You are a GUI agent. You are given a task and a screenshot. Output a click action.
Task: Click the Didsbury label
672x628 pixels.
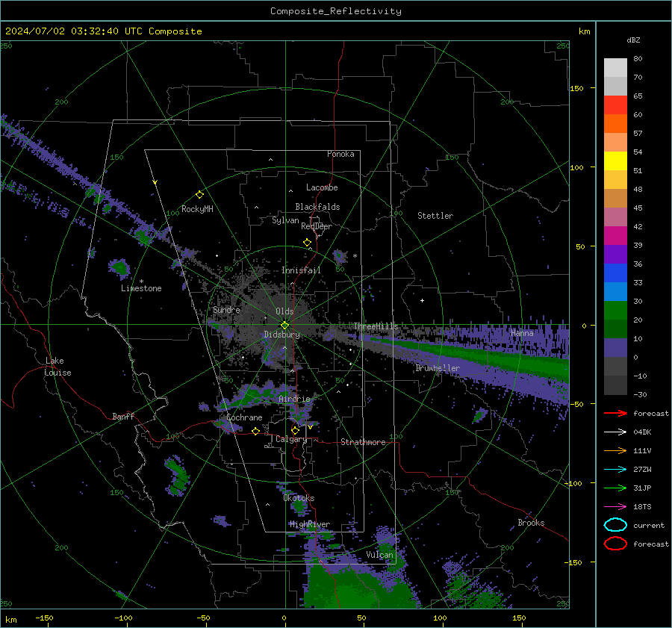point(281,335)
